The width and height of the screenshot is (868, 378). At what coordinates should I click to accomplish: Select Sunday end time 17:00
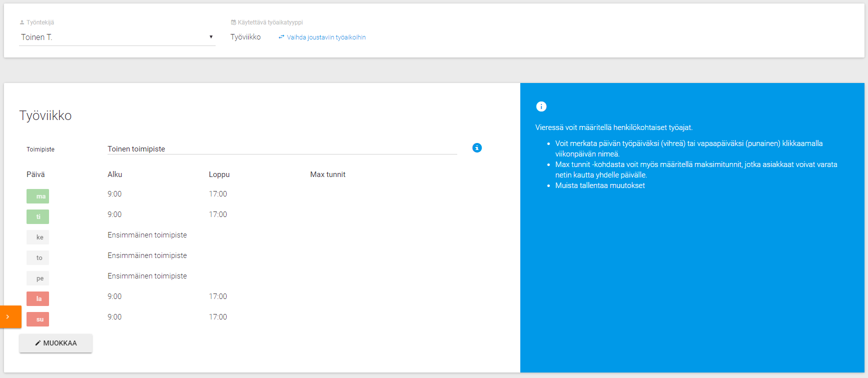218,317
